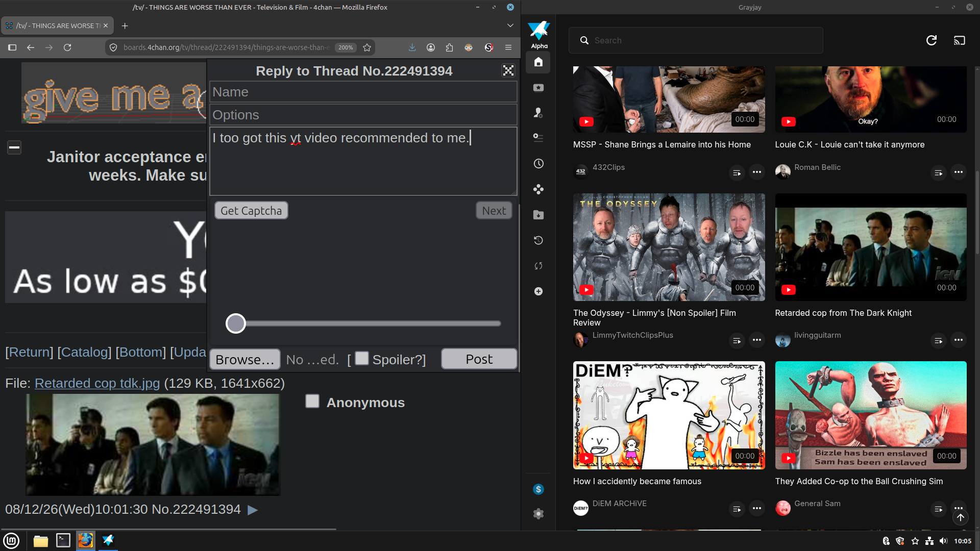Screen dimensions: 980x551
Task: Click the Get Captcha button
Action: click(251, 211)
